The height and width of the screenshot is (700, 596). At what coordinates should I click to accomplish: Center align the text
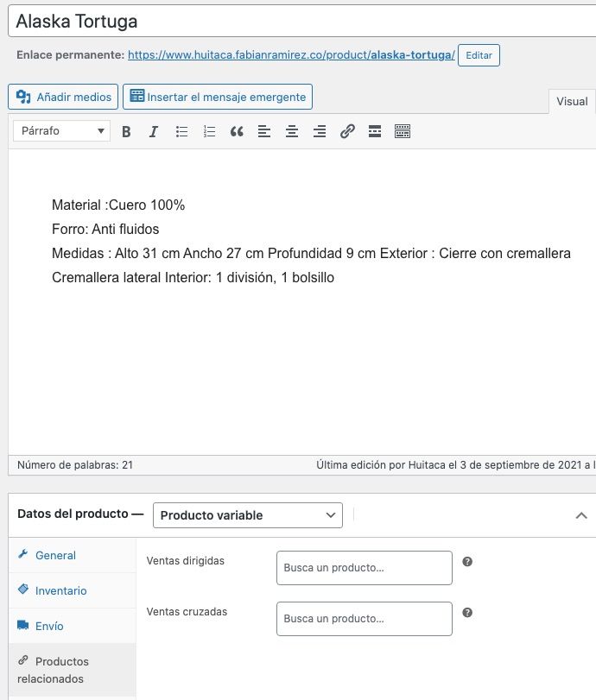pyautogui.click(x=292, y=131)
